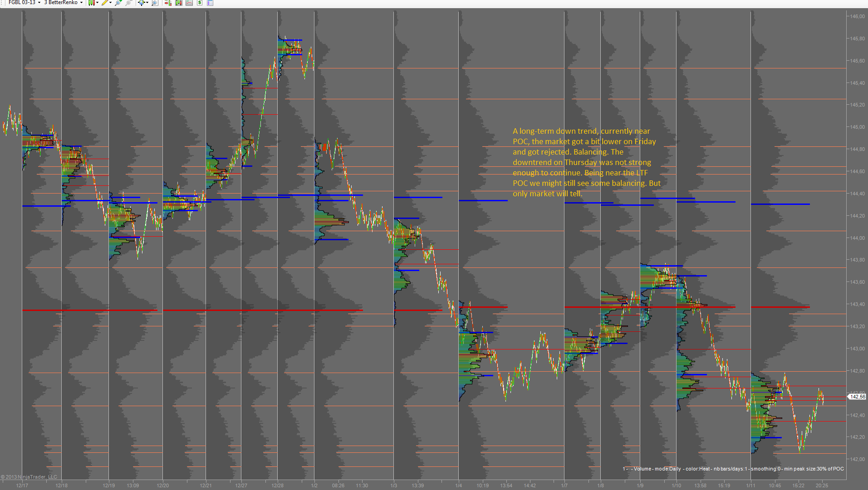Open the 3 BetterRenko interval dropdown

coord(64,3)
